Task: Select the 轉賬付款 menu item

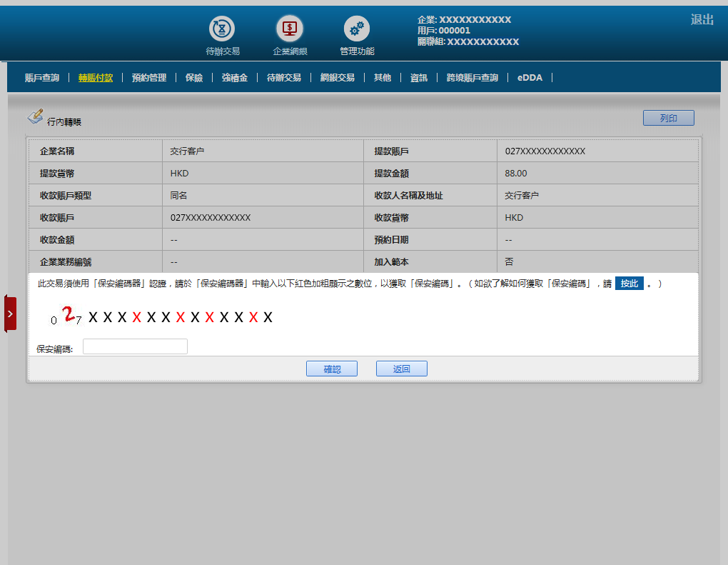Action: tap(96, 78)
